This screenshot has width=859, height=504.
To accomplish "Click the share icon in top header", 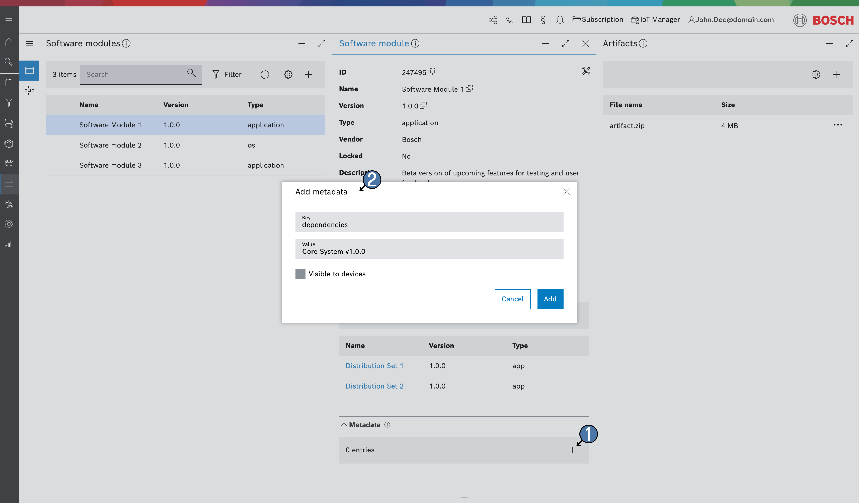I will [x=493, y=20].
